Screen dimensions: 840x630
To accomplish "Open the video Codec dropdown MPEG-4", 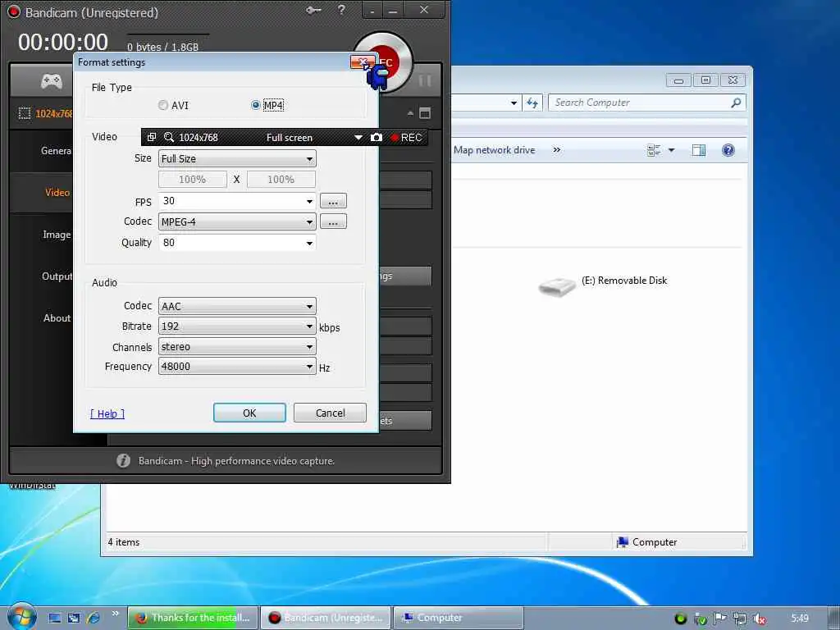I will tap(237, 221).
